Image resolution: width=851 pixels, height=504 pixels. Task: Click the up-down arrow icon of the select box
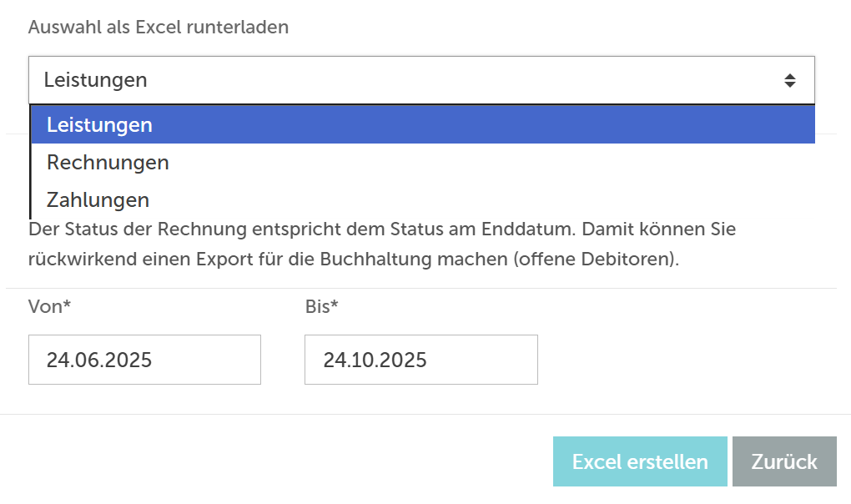coord(789,80)
